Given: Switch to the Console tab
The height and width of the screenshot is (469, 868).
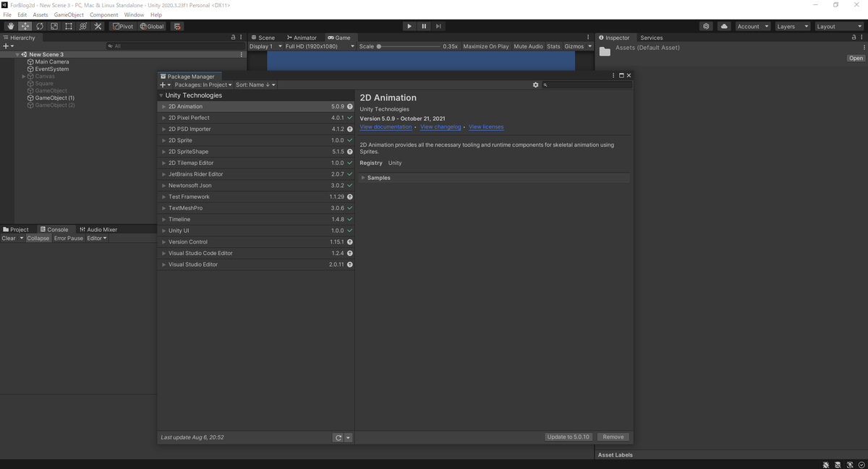Looking at the screenshot, I should tap(56, 229).
